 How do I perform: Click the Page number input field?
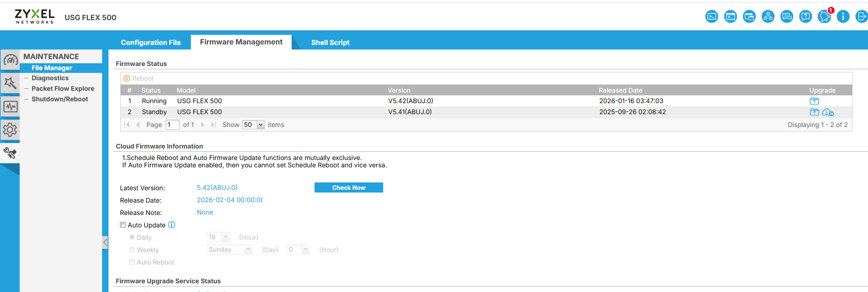173,125
